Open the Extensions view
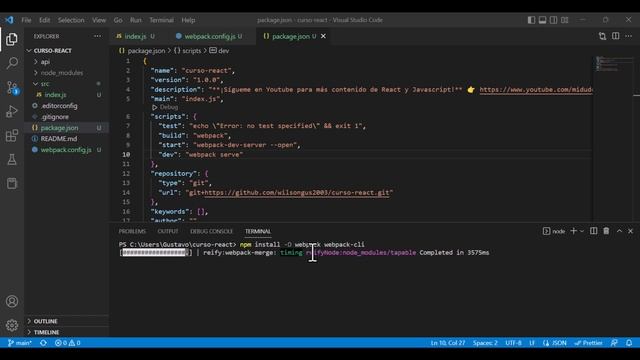The image size is (640, 360). tap(12, 136)
